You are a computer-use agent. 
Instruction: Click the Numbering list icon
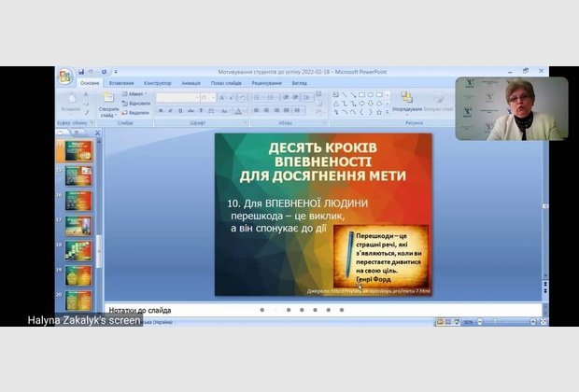(x=272, y=97)
